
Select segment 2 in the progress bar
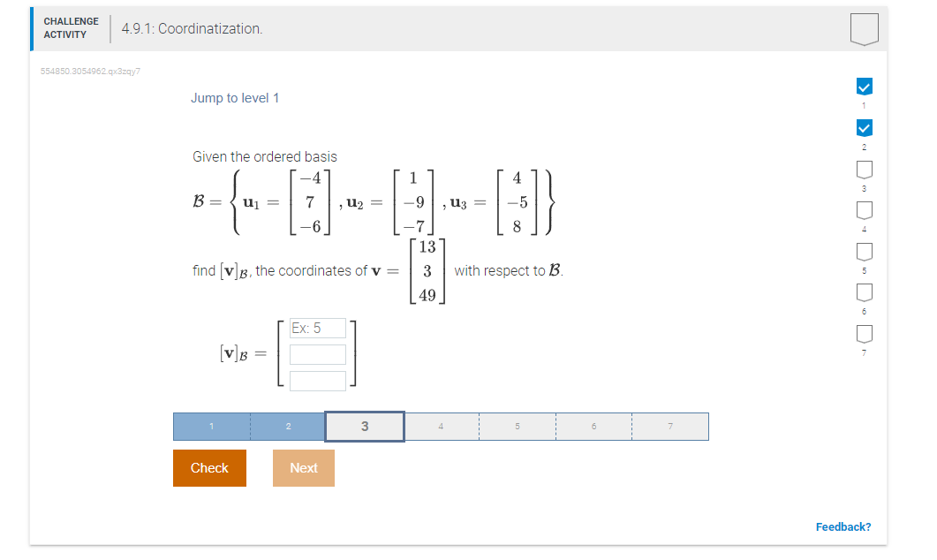pyautogui.click(x=288, y=426)
